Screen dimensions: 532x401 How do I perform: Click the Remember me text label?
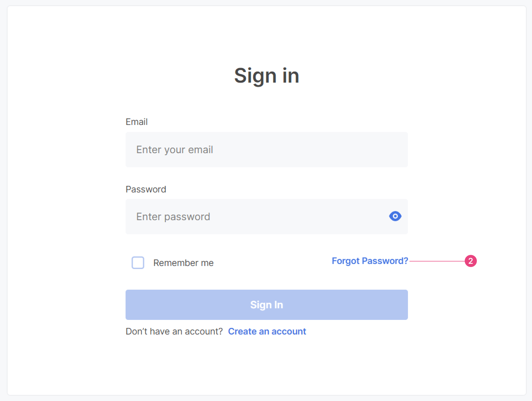183,263
